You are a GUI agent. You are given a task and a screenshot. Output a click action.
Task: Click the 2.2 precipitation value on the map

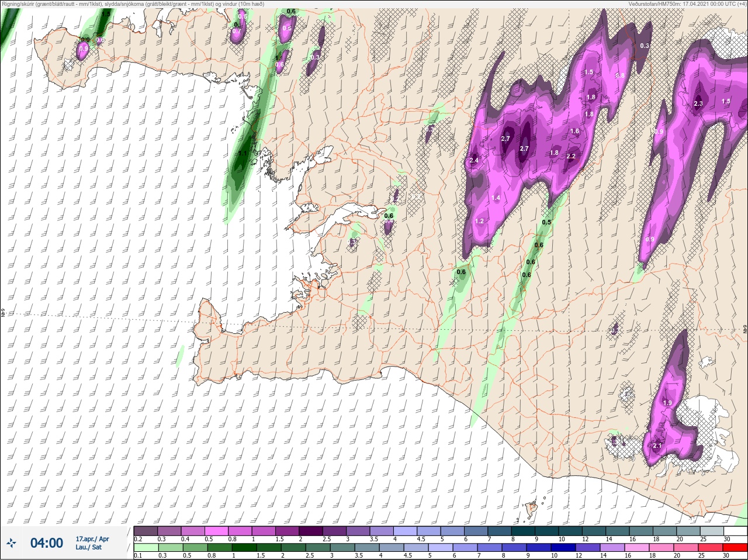click(x=571, y=157)
